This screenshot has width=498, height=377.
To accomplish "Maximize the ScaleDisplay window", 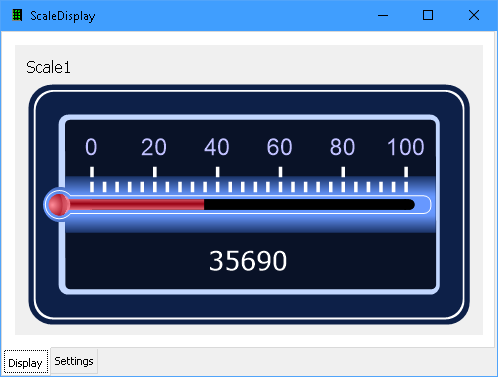I will click(x=428, y=15).
